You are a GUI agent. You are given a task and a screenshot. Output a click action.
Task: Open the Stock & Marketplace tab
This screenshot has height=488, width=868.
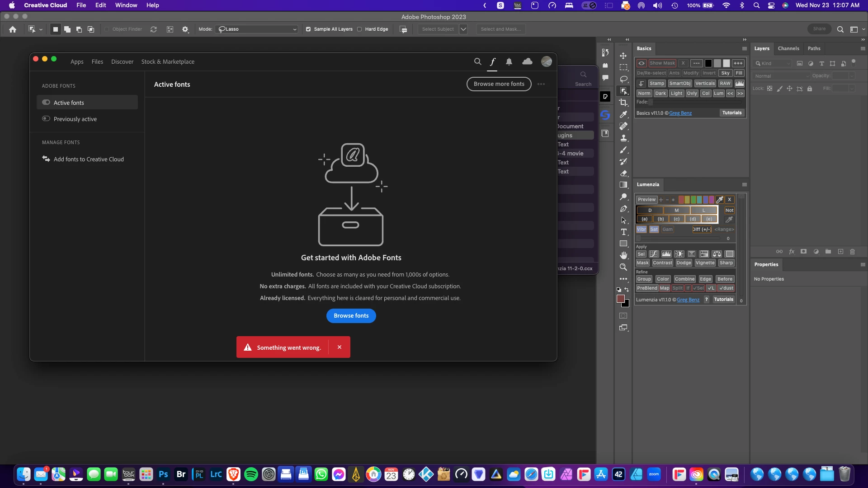168,61
